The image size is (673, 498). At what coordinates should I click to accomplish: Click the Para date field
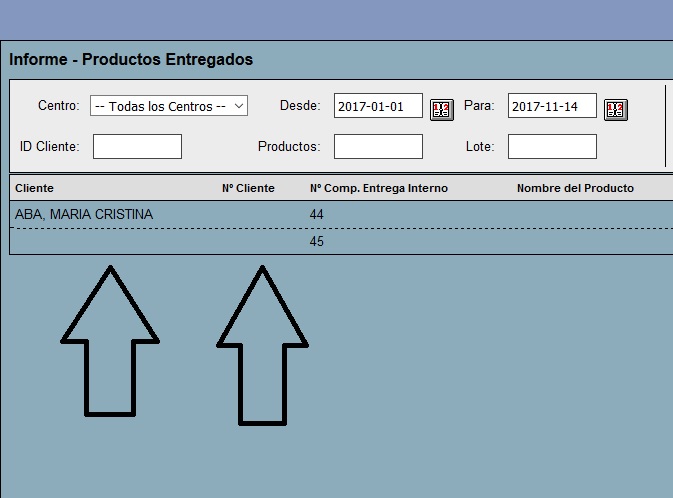552,106
